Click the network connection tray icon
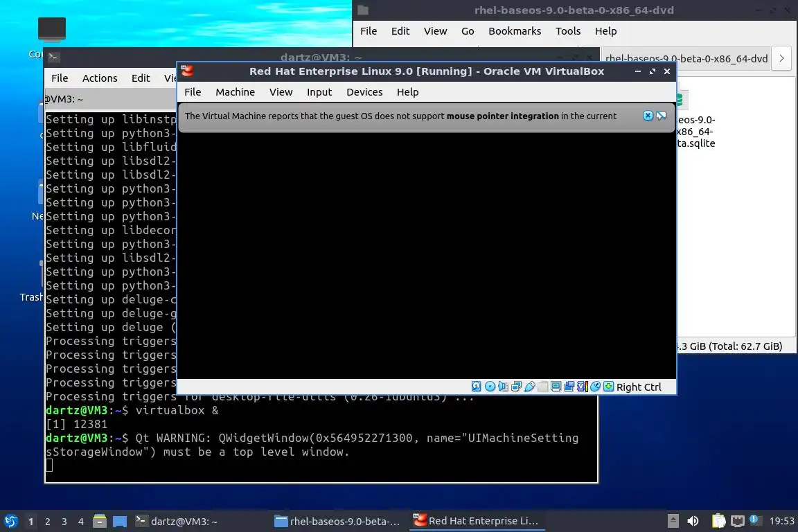798x532 pixels. point(738,521)
